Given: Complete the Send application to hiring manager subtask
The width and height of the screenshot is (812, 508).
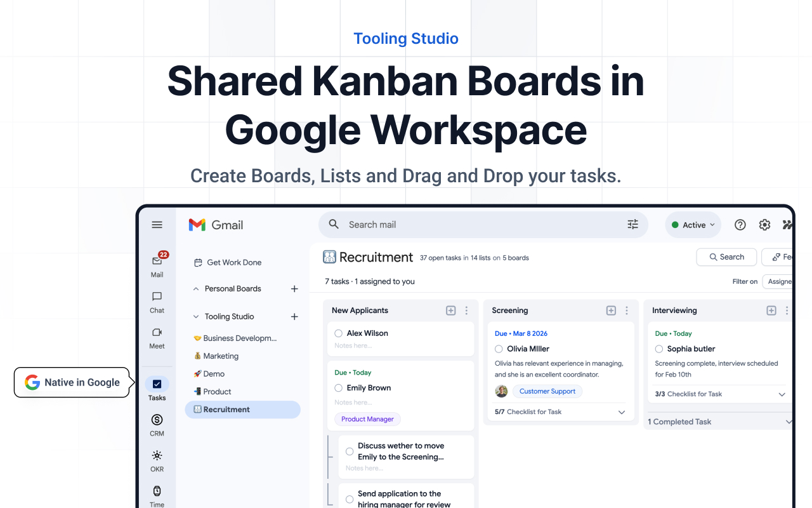Looking at the screenshot, I should tap(350, 499).
